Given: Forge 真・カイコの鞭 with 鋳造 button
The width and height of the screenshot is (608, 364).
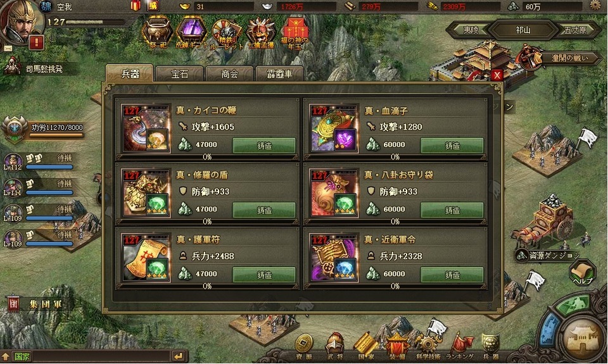Looking at the screenshot, I should tap(264, 146).
